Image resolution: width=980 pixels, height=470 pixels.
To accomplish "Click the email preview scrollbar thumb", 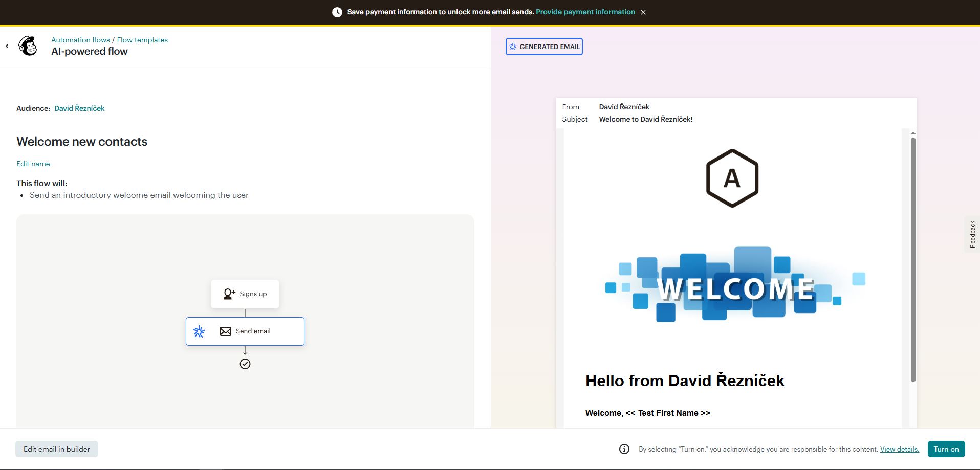I will 913,259.
